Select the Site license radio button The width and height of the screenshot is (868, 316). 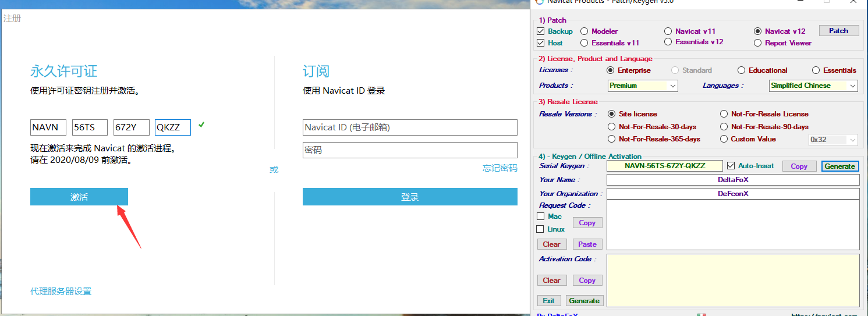[611, 114]
